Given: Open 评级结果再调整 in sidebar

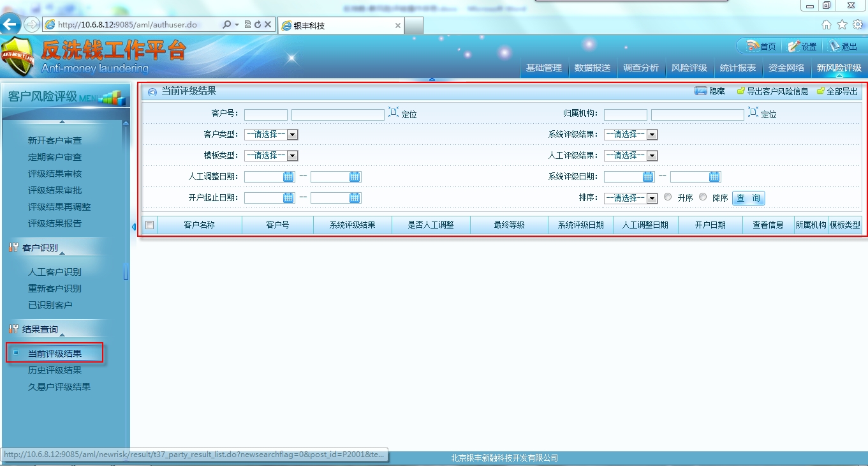Looking at the screenshot, I should (59, 207).
